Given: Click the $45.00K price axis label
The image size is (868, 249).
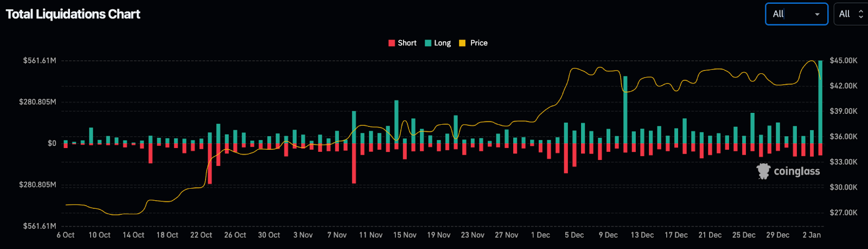Looking at the screenshot, I should [x=843, y=61].
